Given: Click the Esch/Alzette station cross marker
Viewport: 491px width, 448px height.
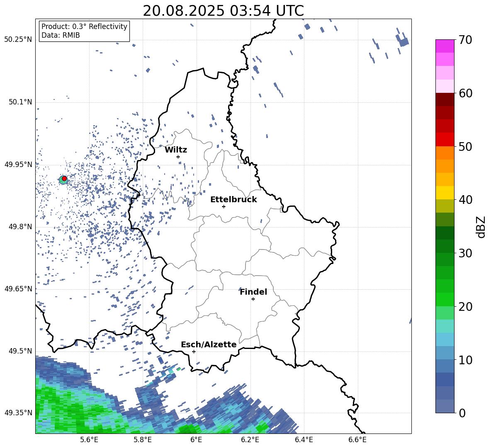Looking at the screenshot, I should pos(194,351).
